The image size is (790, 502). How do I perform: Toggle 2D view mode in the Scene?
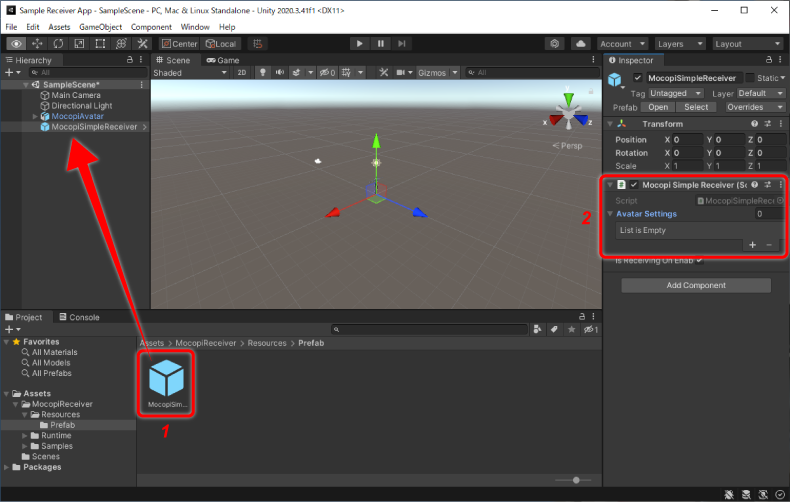(242, 73)
